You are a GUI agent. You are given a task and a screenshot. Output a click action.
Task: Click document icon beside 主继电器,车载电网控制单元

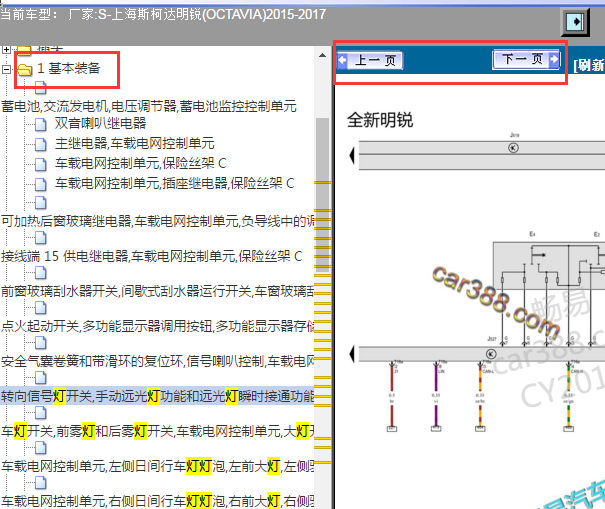point(41,144)
